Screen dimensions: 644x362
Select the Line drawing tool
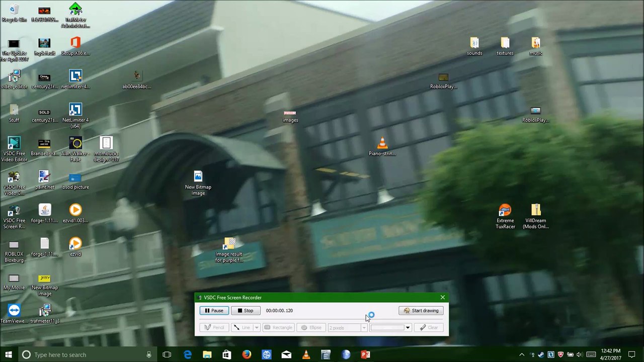[x=242, y=328]
